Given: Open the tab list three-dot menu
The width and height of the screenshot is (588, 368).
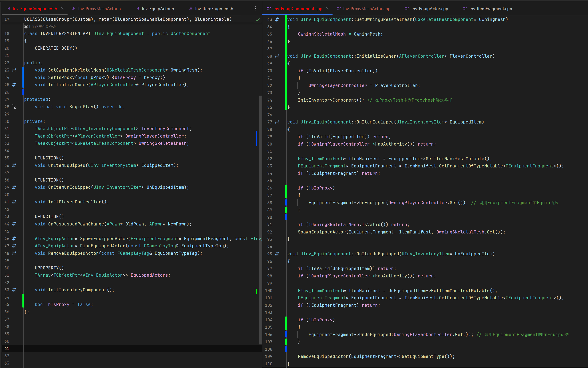Looking at the screenshot, I should tap(255, 9).
